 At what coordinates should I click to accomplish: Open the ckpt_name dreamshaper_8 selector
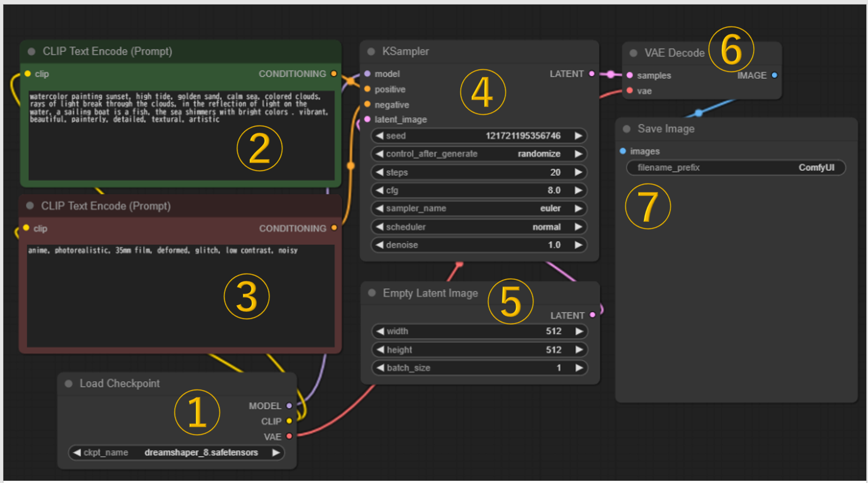(x=177, y=453)
